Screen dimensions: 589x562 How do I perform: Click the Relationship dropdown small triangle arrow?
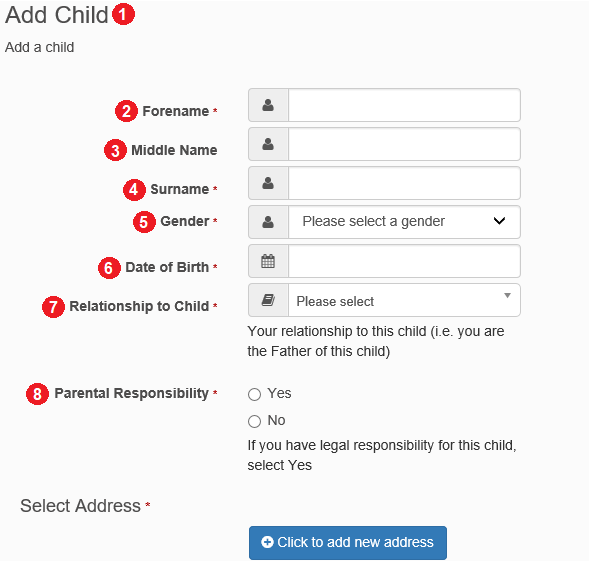[x=507, y=296]
